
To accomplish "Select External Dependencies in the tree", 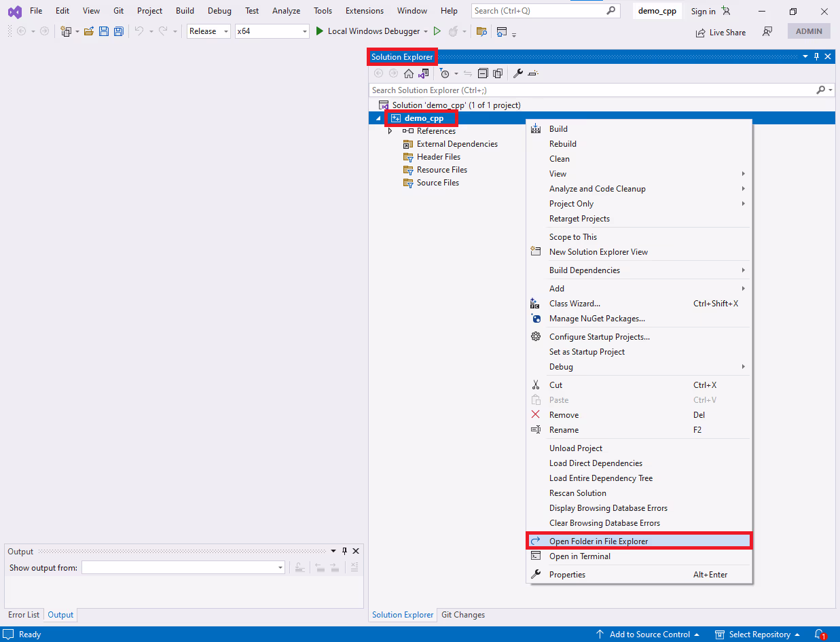I will click(x=457, y=144).
